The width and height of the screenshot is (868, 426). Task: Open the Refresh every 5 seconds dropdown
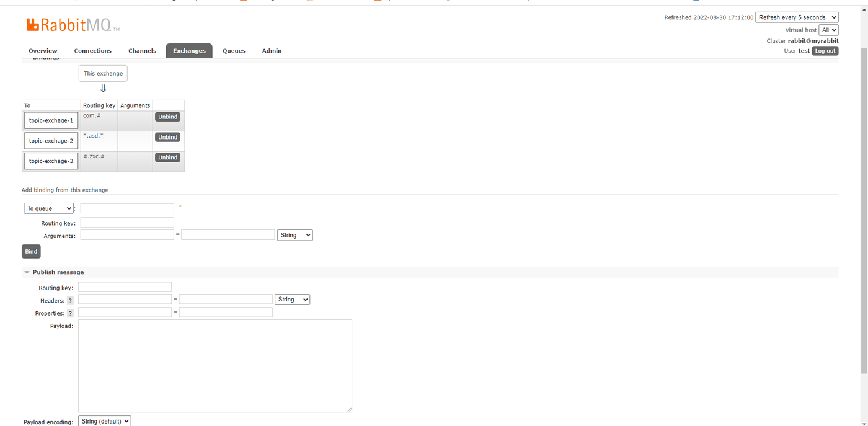tap(797, 17)
